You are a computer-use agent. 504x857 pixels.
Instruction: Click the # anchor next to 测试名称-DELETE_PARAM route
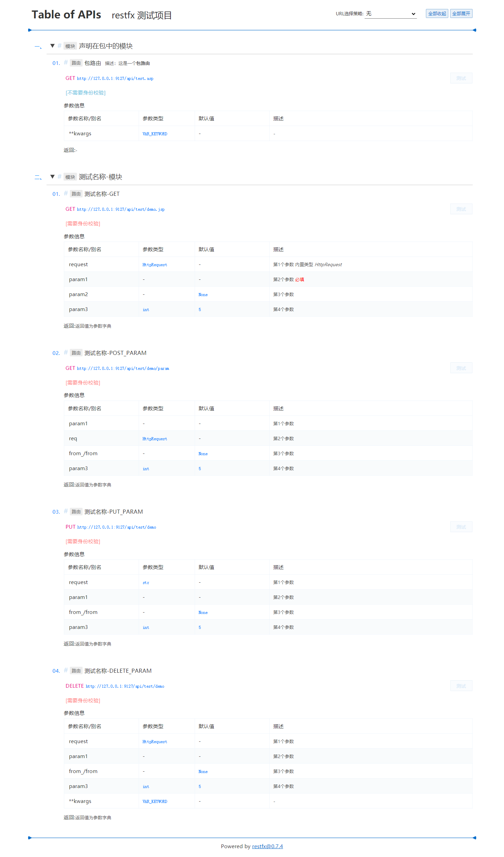pyautogui.click(x=66, y=671)
